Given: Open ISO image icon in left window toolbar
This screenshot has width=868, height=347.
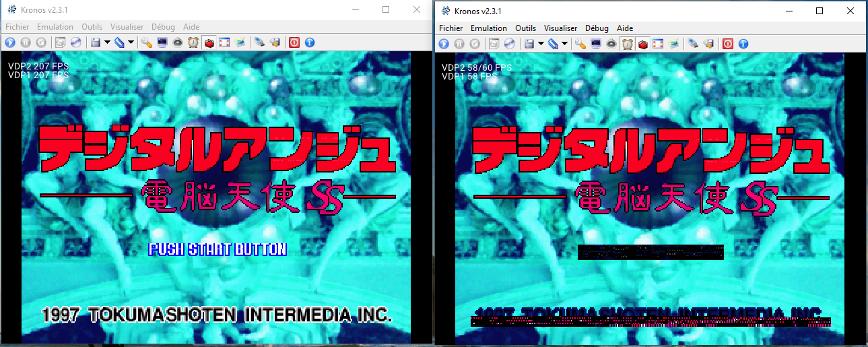Looking at the screenshot, I should (x=61, y=42).
